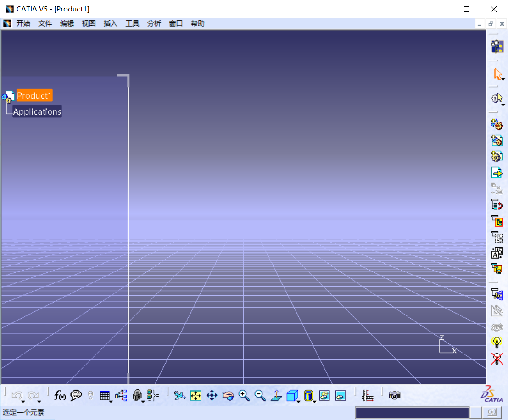The height and width of the screenshot is (420, 508).
Task: Click the Isometric View cube icon
Action: pos(292,395)
